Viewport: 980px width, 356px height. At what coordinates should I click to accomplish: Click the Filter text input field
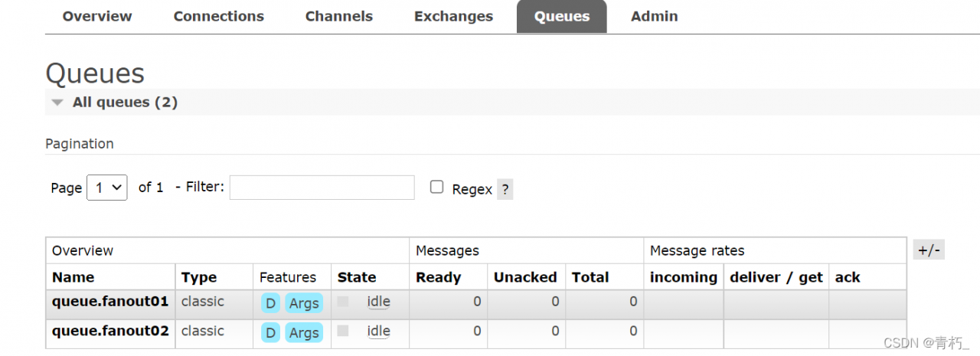tap(322, 188)
